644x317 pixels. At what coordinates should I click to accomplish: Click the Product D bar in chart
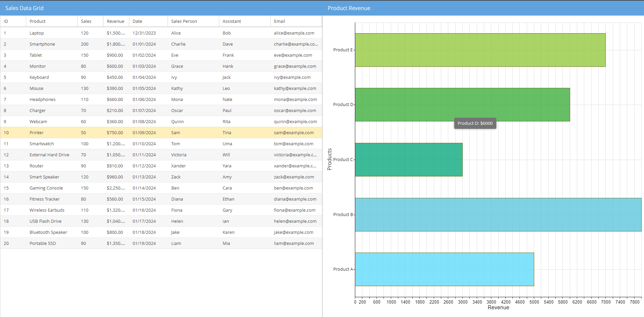pyautogui.click(x=462, y=105)
